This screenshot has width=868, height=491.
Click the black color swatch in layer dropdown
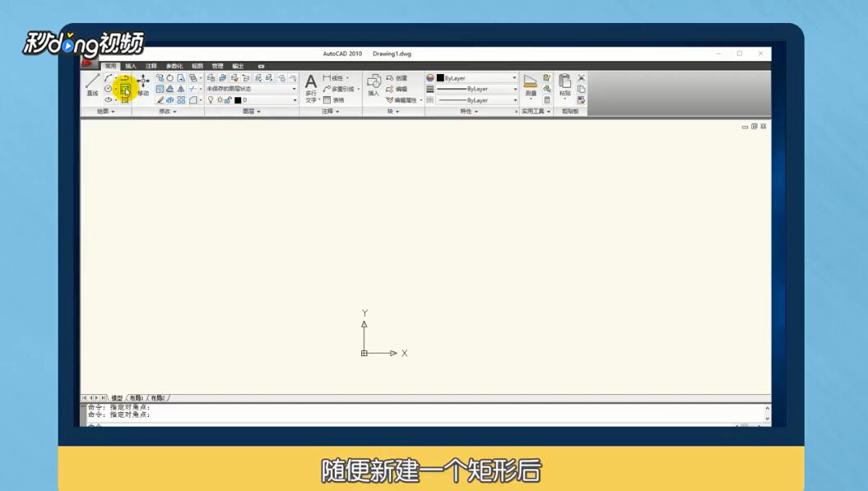click(238, 100)
